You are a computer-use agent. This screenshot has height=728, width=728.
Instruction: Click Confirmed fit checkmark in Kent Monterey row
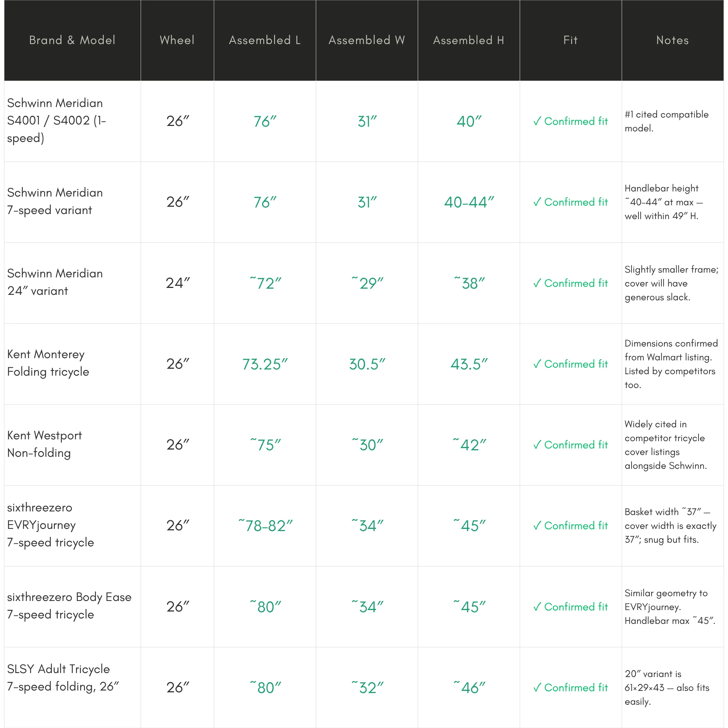(x=537, y=364)
